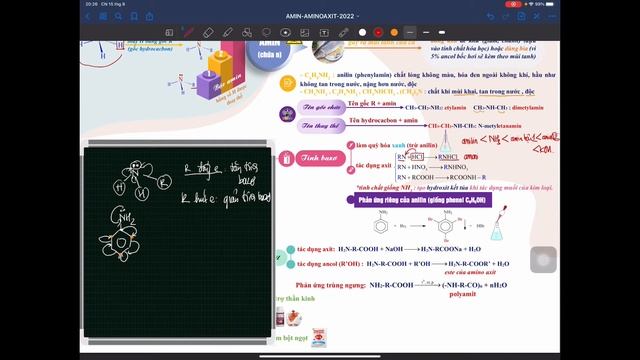Tap the 'Tên gốc chức' label
Image resolution: width=640 pixels, height=360 pixels.
tap(321, 107)
